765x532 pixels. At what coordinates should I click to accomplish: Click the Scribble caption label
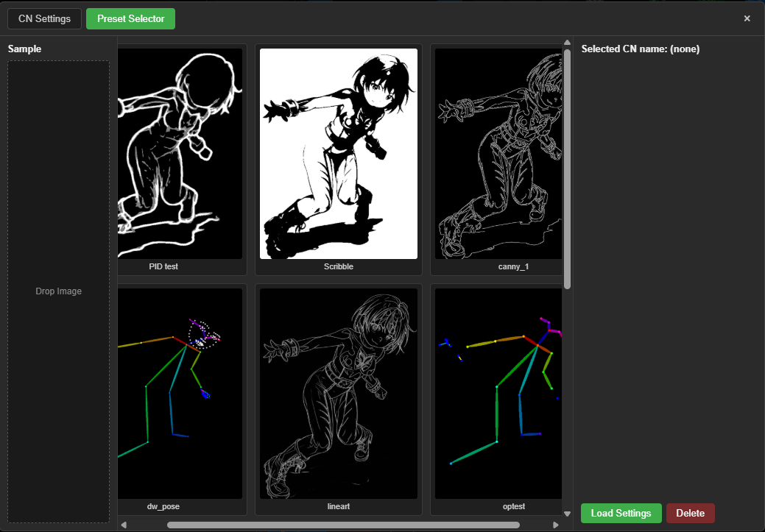tap(339, 266)
